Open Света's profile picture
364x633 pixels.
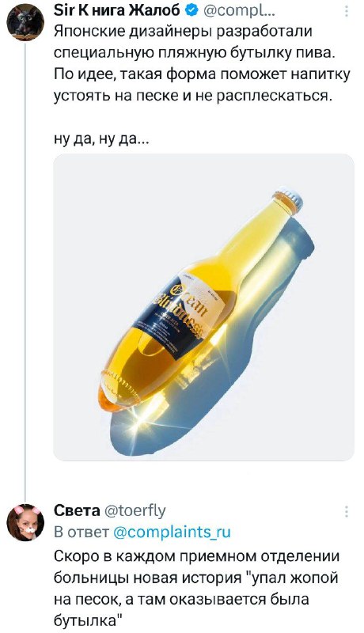click(x=25, y=522)
